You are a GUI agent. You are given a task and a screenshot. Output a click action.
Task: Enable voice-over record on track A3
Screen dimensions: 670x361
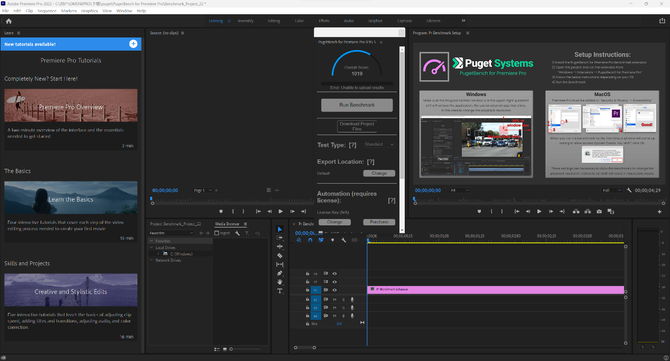tap(352, 316)
